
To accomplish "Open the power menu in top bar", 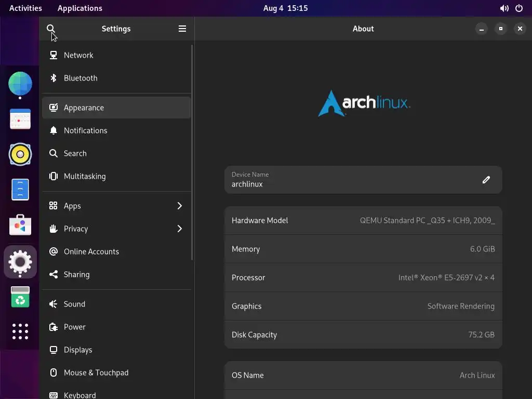I will (x=519, y=8).
